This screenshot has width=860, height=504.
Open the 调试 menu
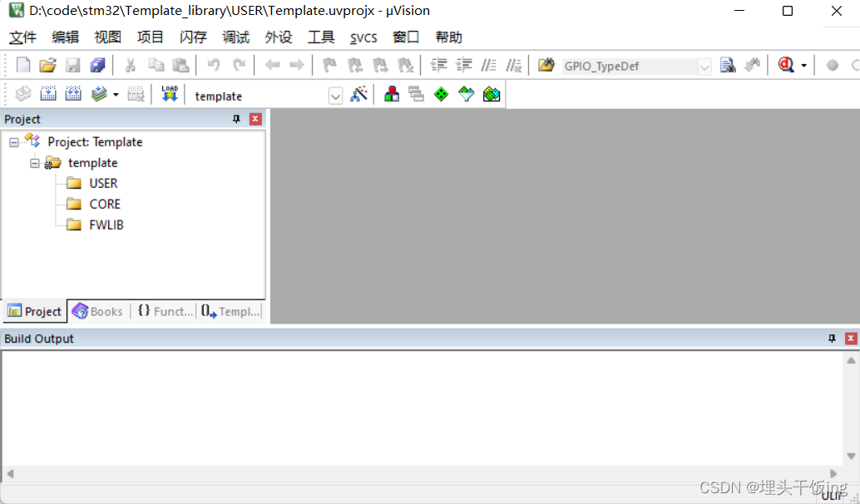pyautogui.click(x=236, y=37)
